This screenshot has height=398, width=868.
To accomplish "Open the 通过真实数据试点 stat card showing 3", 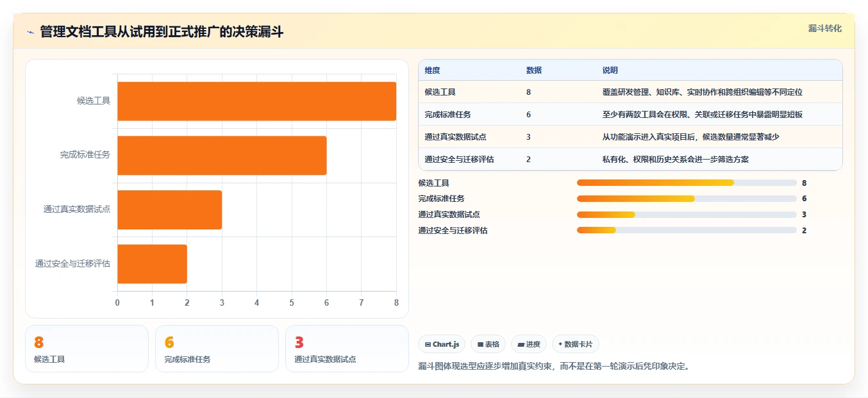I will [x=347, y=349].
